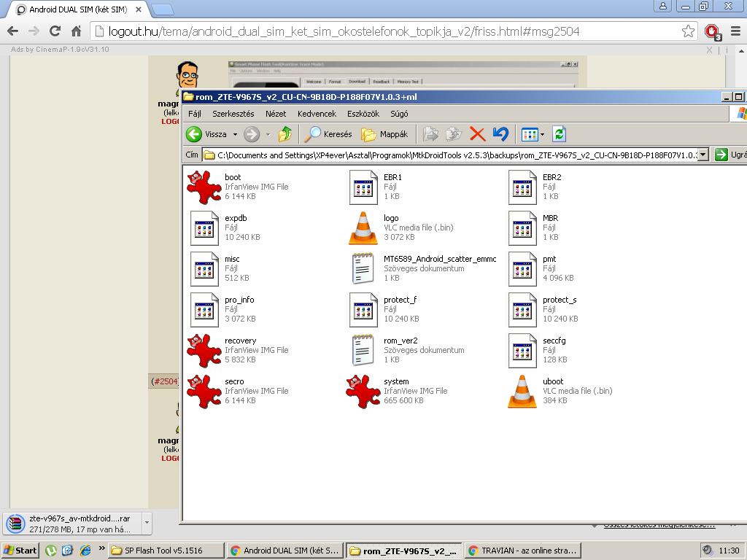Open Vissza history dropdown arrow
Viewport: 747px width, 560px height.
235,135
